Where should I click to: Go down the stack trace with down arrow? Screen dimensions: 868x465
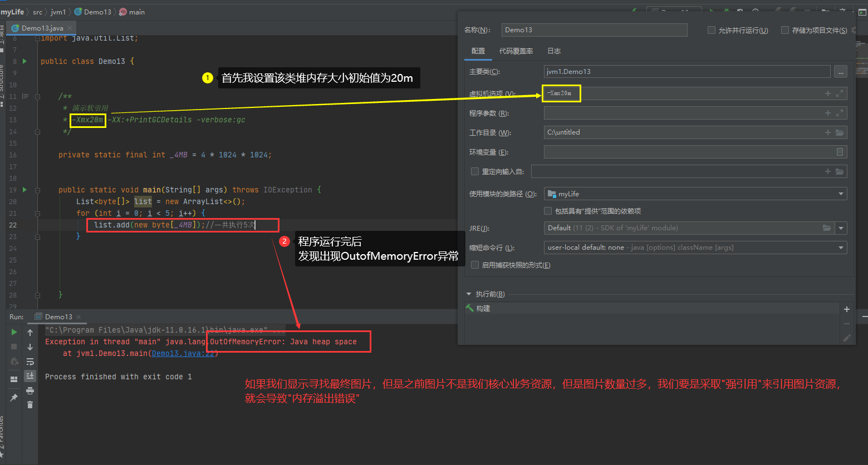[x=30, y=347]
